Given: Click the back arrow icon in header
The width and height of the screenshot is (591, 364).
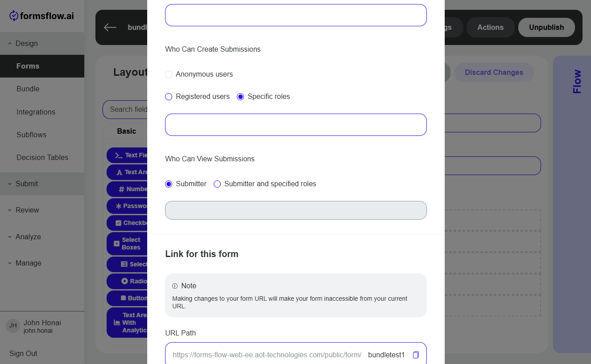Looking at the screenshot, I should (x=110, y=27).
